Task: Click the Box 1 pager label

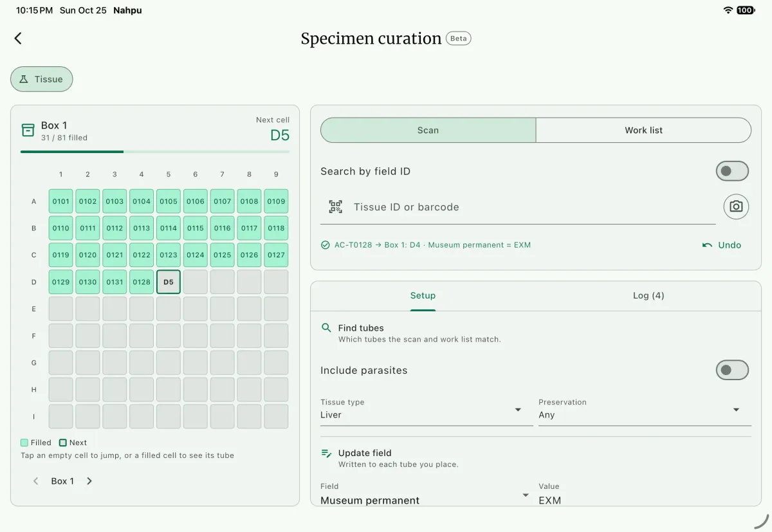Action: pyautogui.click(x=62, y=481)
